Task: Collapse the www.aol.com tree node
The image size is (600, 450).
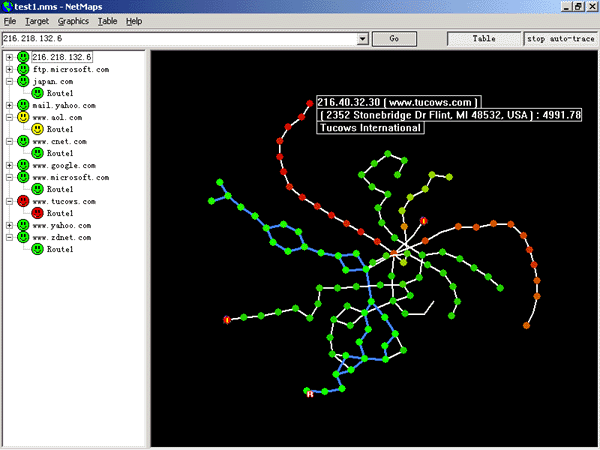Action: pos(9,117)
